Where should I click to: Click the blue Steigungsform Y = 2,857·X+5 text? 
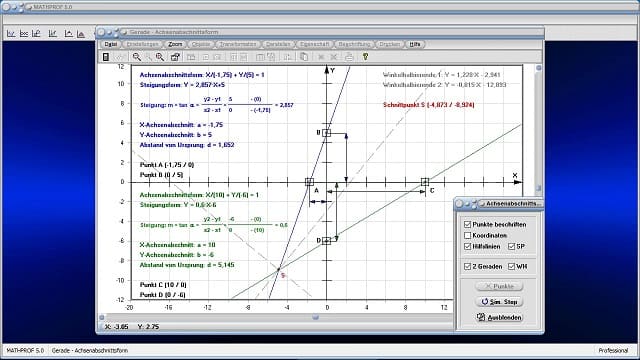click(x=182, y=85)
